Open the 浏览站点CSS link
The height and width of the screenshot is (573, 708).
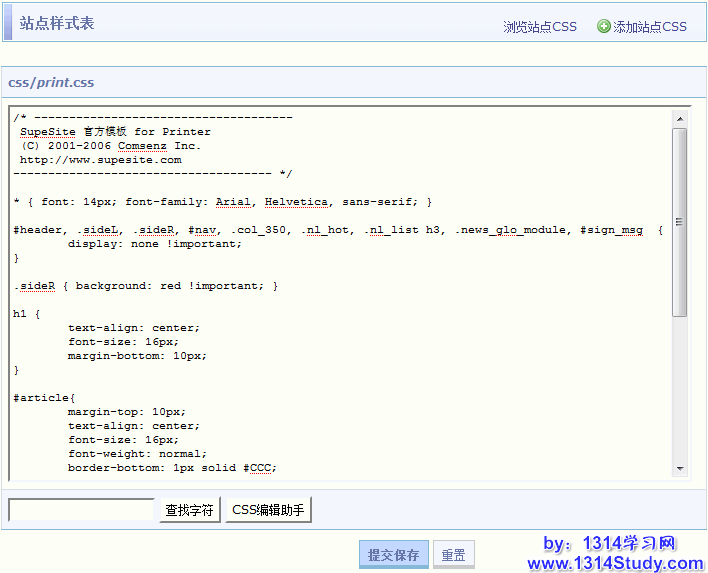tap(540, 27)
